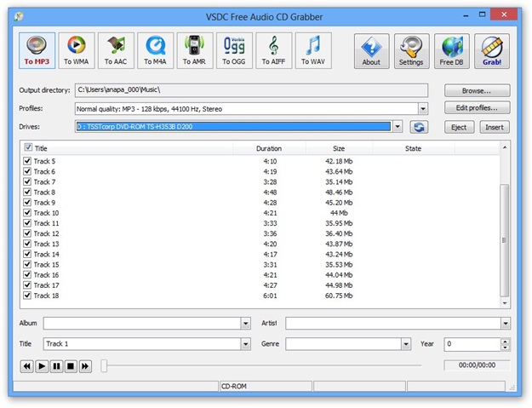The width and height of the screenshot is (532, 408).
Task: Deselect Track 9
Action: pos(27,202)
